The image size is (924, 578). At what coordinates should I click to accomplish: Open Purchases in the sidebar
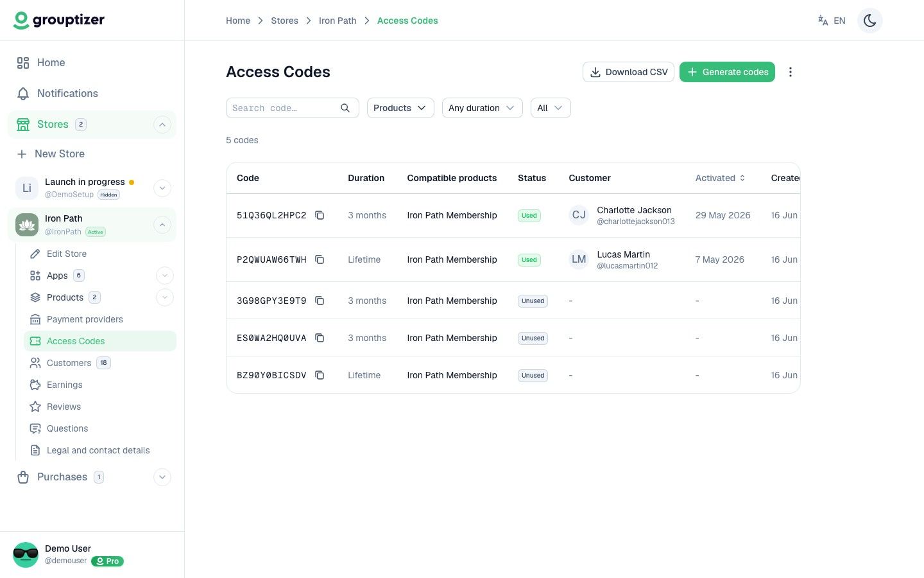(x=62, y=477)
